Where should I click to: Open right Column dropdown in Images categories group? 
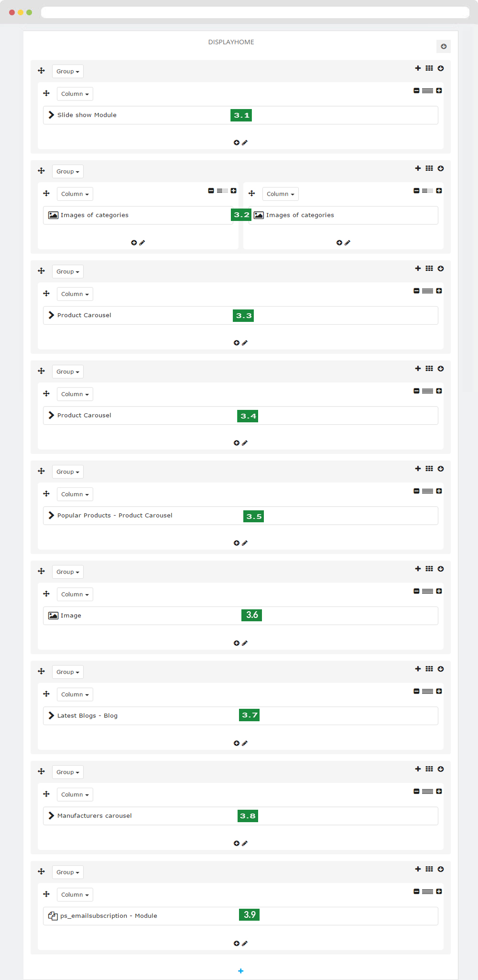click(x=281, y=194)
